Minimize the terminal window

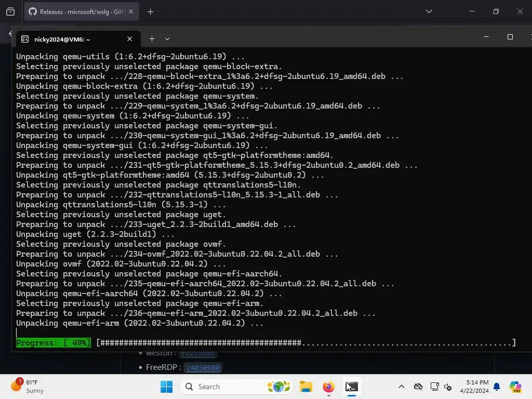point(486,37)
